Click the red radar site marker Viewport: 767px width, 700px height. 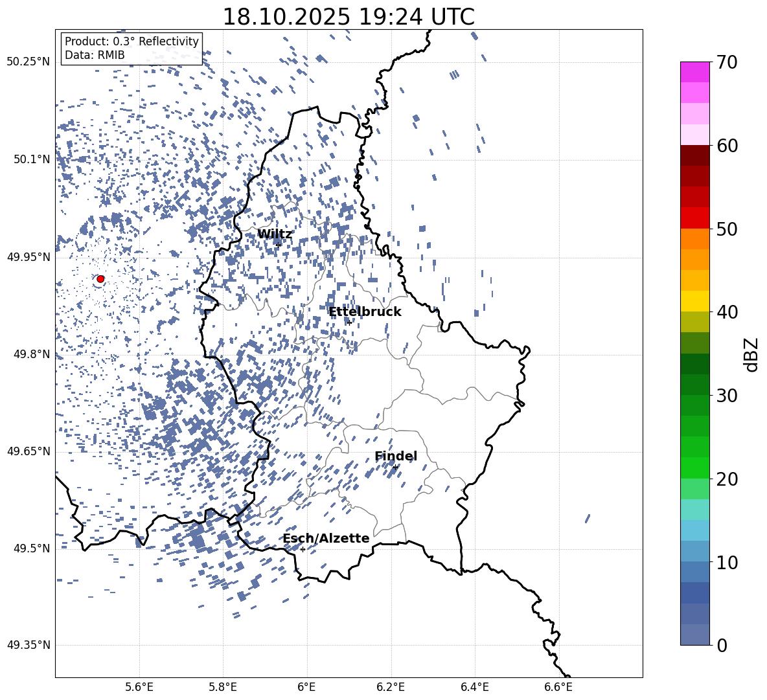click(100, 278)
